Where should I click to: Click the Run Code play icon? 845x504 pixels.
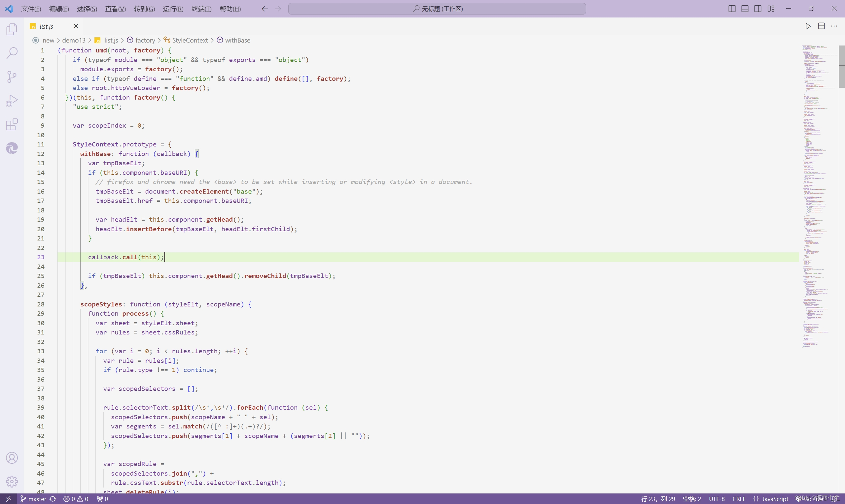[x=808, y=26]
